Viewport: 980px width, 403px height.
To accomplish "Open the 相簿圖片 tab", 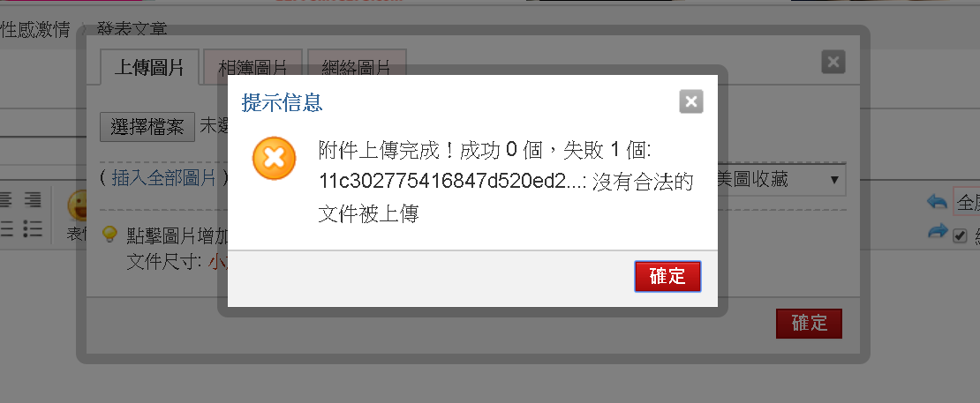I will (253, 67).
